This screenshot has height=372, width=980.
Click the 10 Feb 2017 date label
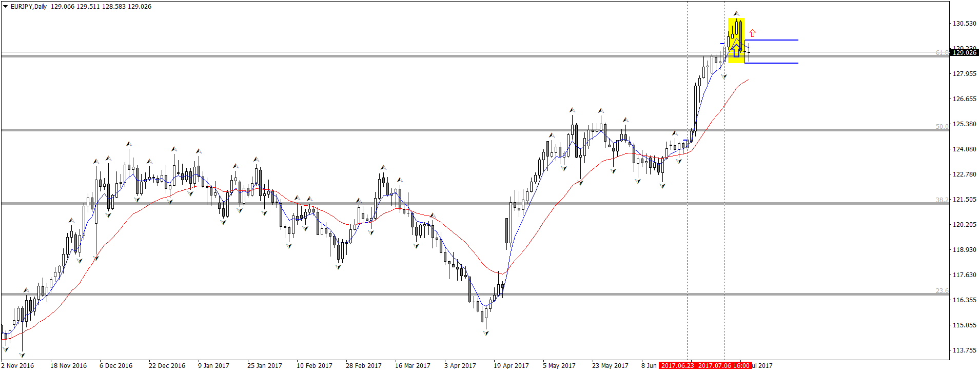coord(314,366)
